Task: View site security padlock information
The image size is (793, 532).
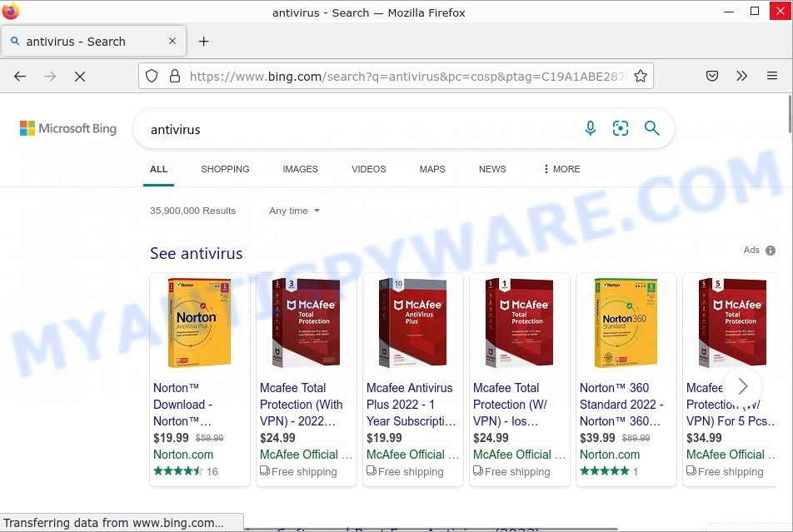Action: pyautogui.click(x=175, y=77)
